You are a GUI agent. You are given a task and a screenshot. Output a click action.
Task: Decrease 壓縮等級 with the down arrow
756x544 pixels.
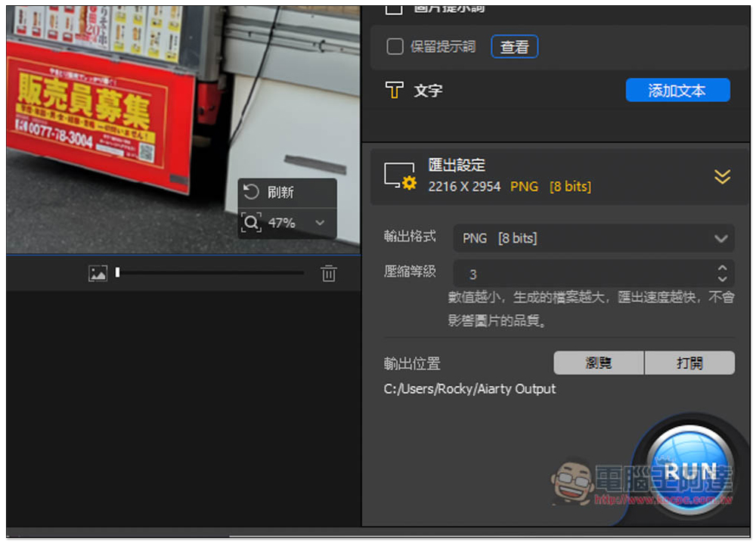(x=722, y=279)
